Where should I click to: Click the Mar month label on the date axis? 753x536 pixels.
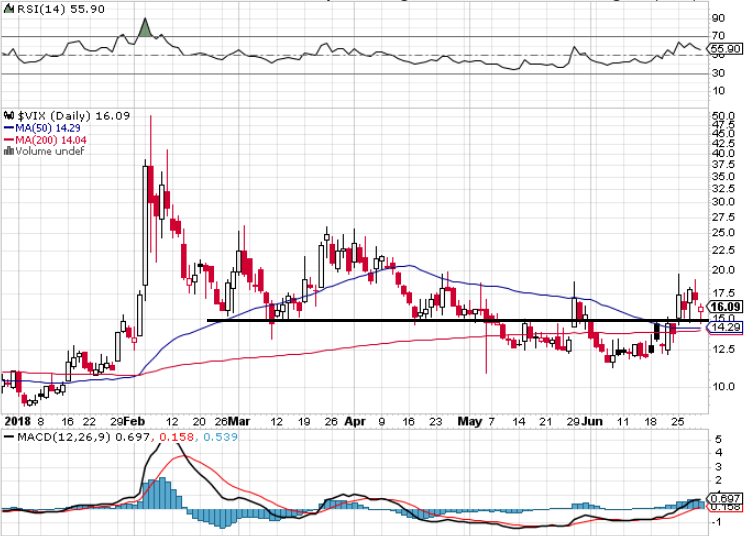tap(239, 422)
